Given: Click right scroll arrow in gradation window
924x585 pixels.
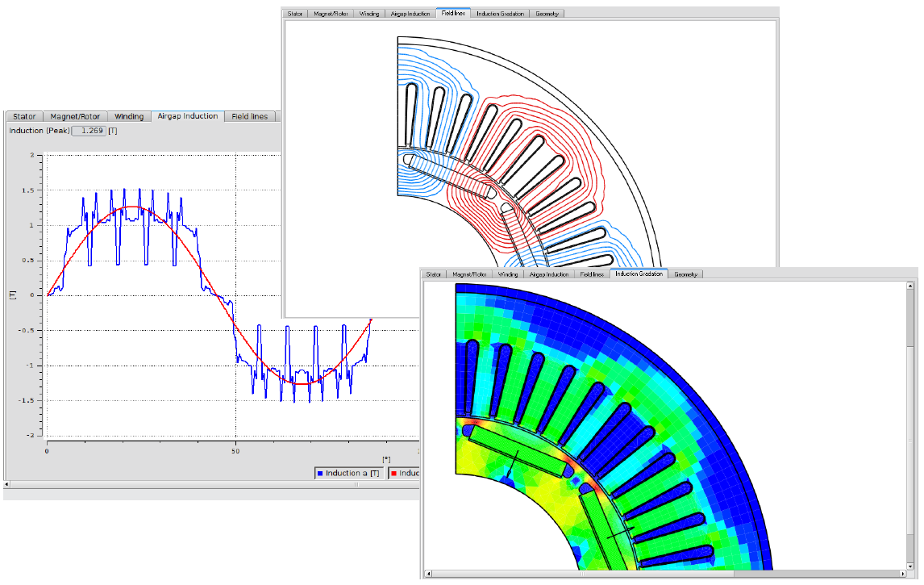Looking at the screenshot, I should click(x=903, y=573).
